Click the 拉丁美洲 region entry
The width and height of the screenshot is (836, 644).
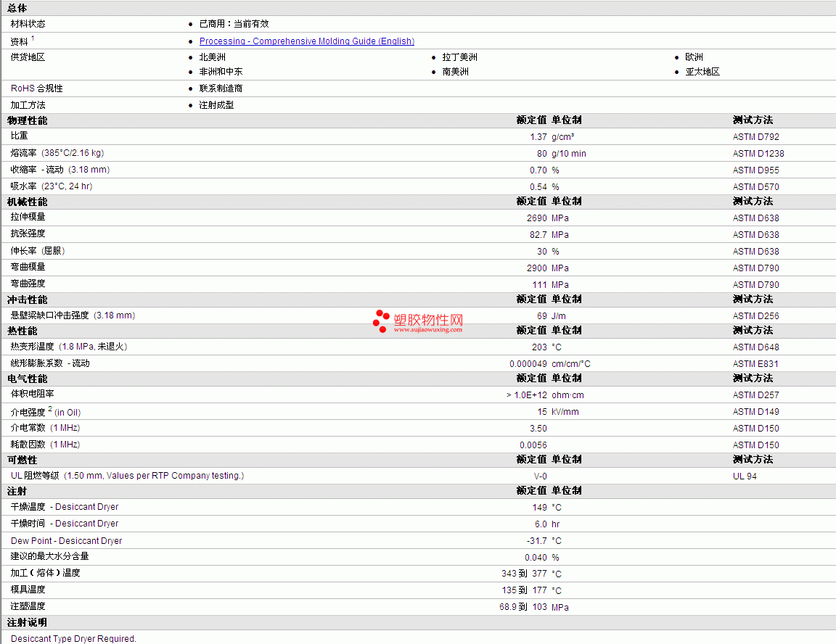(x=459, y=57)
